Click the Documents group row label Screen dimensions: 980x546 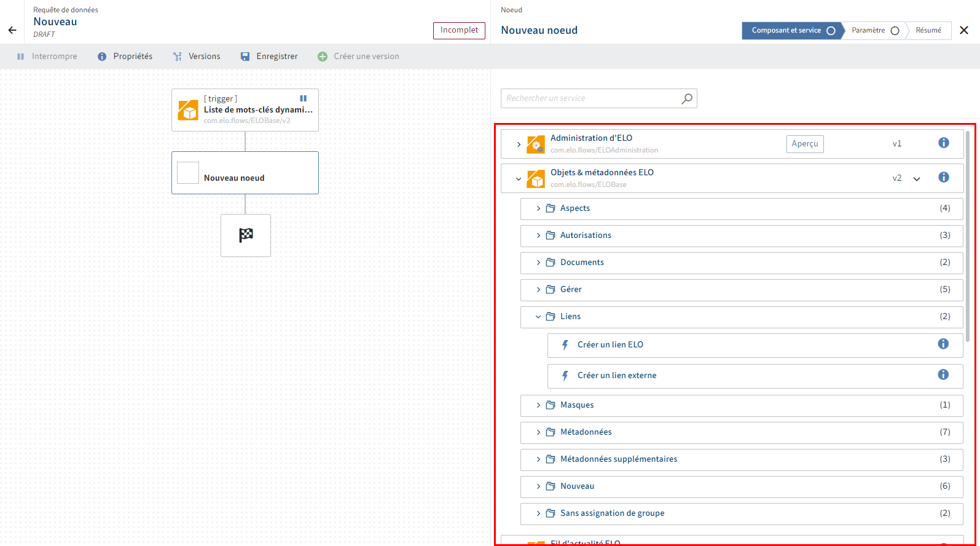click(x=582, y=263)
